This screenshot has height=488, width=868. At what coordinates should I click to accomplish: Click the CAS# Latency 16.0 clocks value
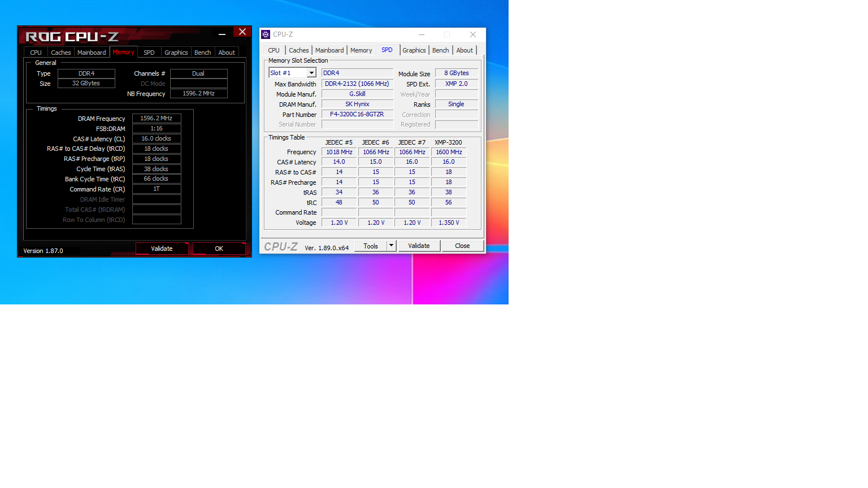[157, 138]
